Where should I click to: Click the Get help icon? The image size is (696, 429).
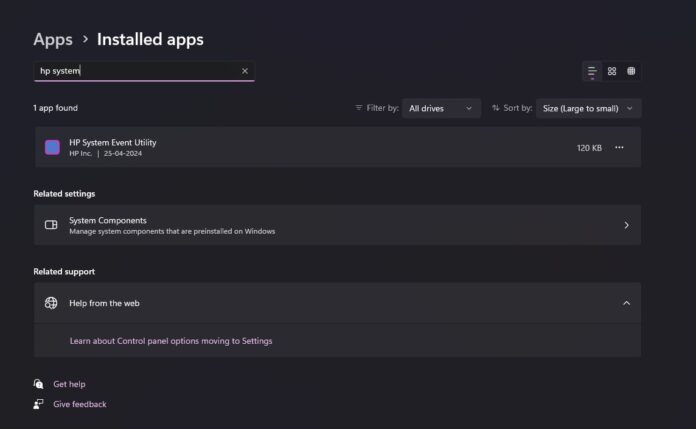39,384
